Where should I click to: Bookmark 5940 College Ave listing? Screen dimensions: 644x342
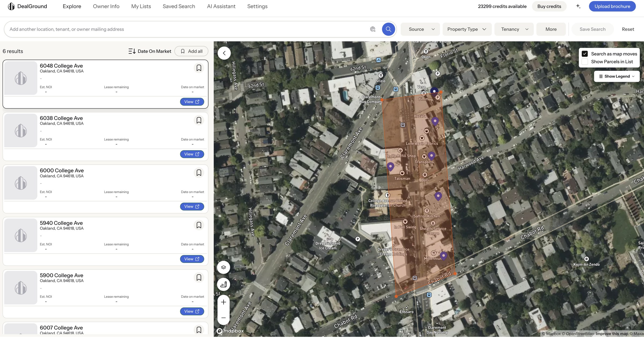click(x=199, y=225)
